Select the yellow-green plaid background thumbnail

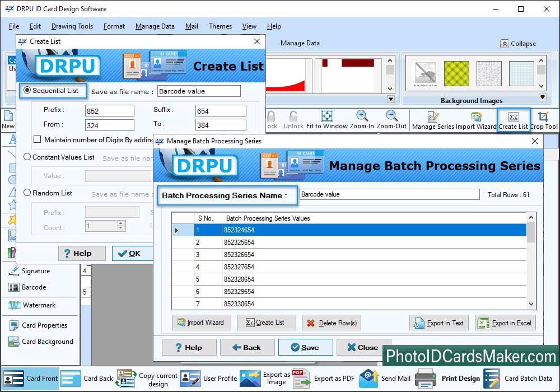[456, 73]
